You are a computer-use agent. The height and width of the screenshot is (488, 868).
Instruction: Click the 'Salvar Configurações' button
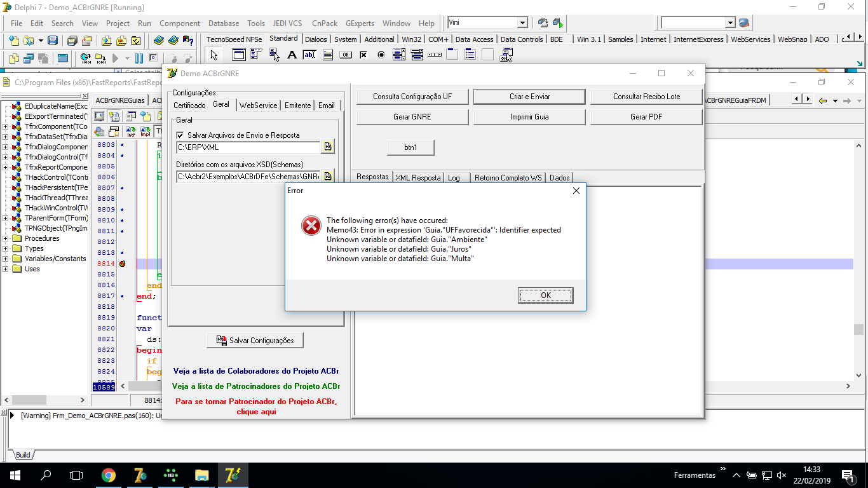(255, 341)
